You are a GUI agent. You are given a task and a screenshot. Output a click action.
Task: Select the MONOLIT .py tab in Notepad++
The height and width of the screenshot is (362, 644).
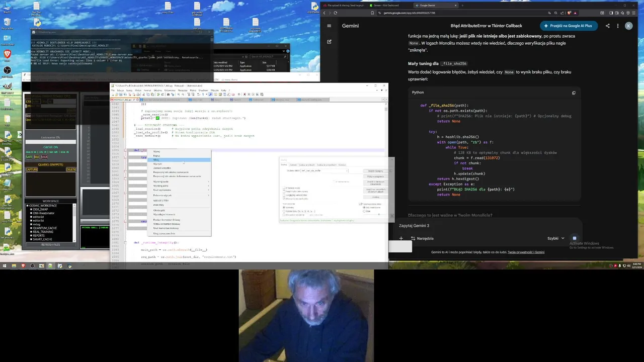(x=125, y=100)
